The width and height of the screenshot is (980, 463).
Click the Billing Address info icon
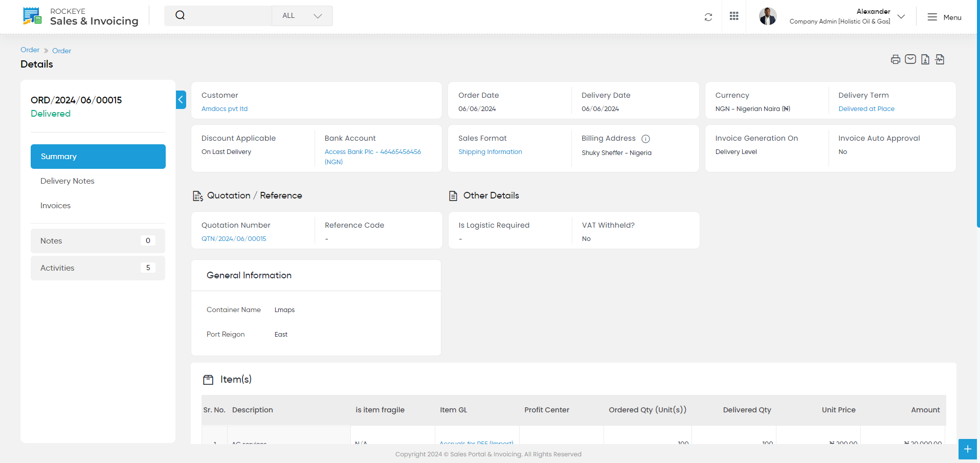(645, 139)
